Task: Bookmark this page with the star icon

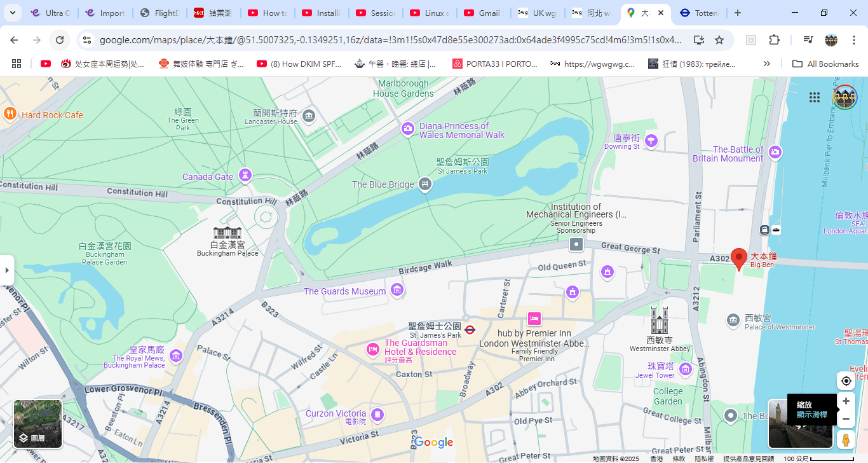Action: click(719, 40)
